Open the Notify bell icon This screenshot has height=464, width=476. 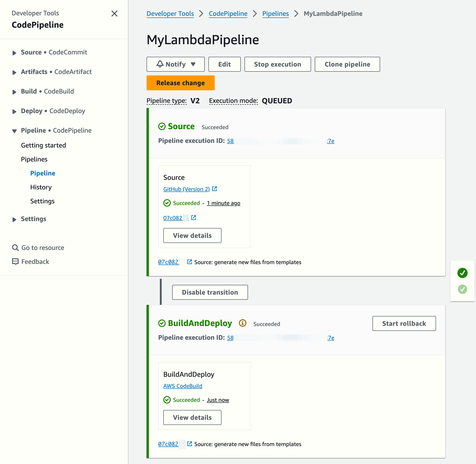161,64
